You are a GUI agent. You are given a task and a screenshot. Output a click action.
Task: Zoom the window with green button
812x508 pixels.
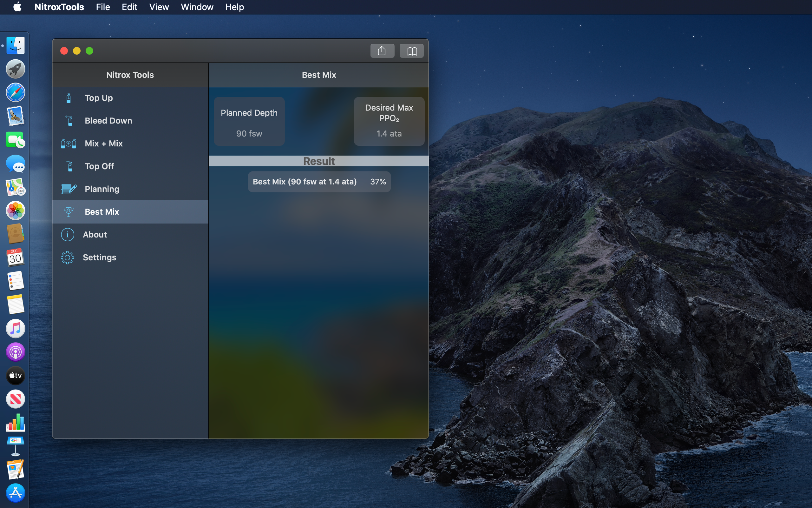89,51
